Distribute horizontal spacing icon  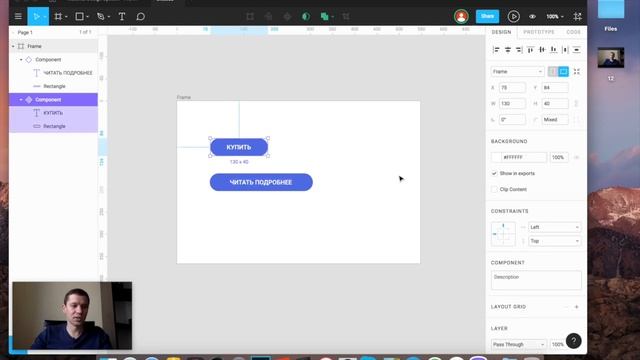point(565,50)
